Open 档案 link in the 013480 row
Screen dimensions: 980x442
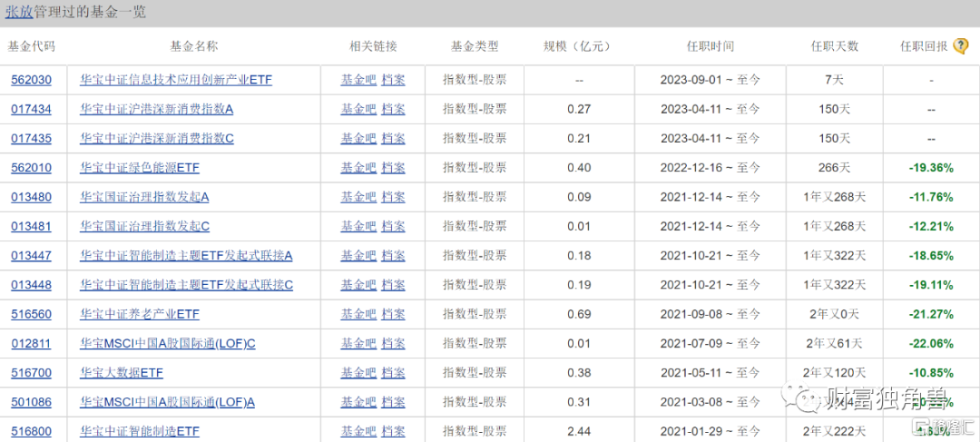pyautogui.click(x=393, y=197)
